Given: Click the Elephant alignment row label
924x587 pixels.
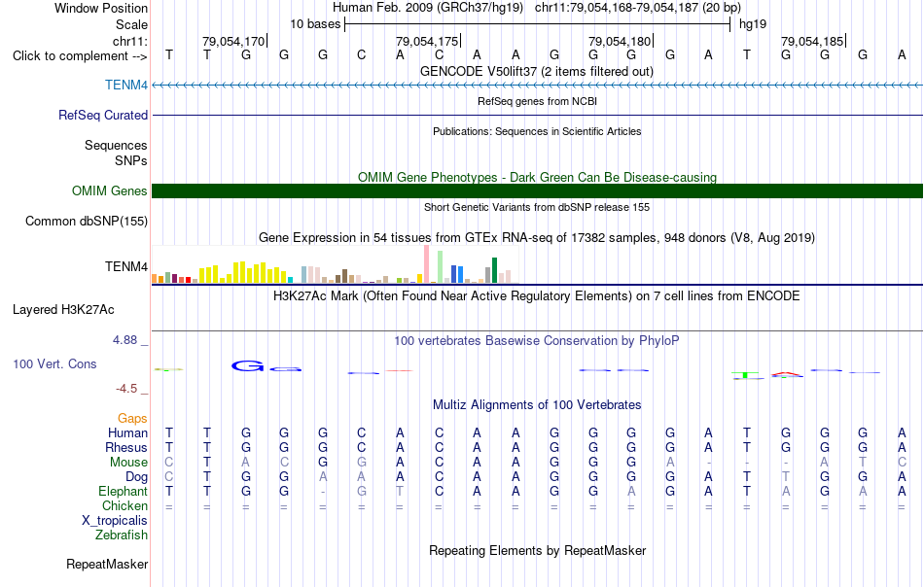Looking at the screenshot, I should tap(124, 491).
